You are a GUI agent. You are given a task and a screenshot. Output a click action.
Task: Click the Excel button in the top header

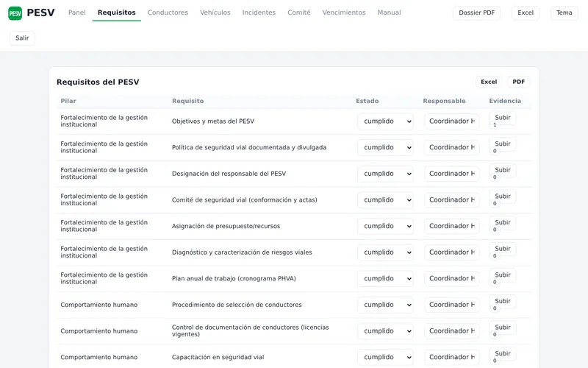[526, 13]
